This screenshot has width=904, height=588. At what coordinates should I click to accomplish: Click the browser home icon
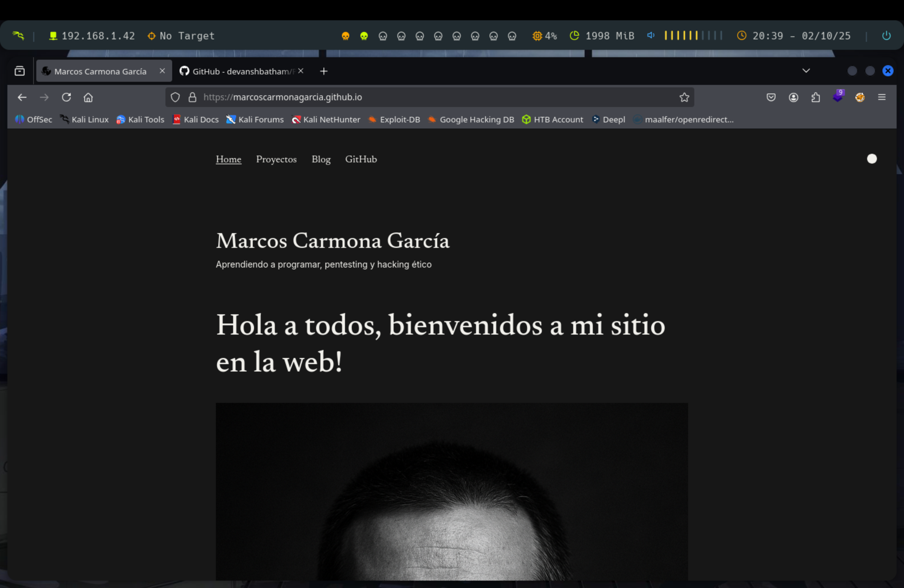[88, 97]
